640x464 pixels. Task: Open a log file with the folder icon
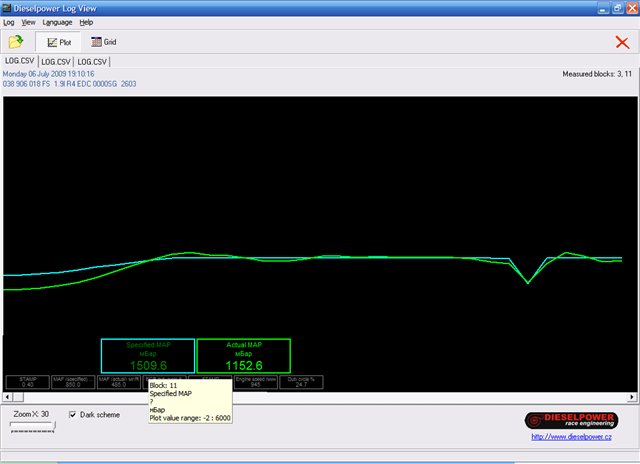pyautogui.click(x=16, y=42)
